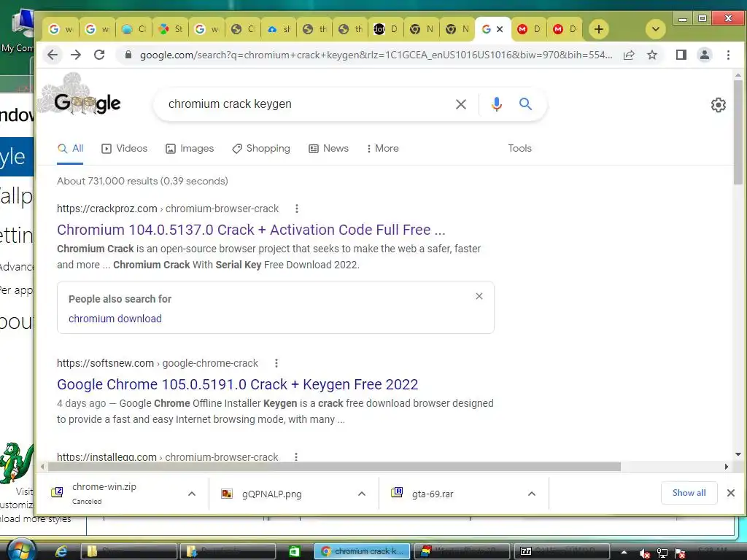
Task: Bookmark this tab with star icon
Action: click(652, 55)
